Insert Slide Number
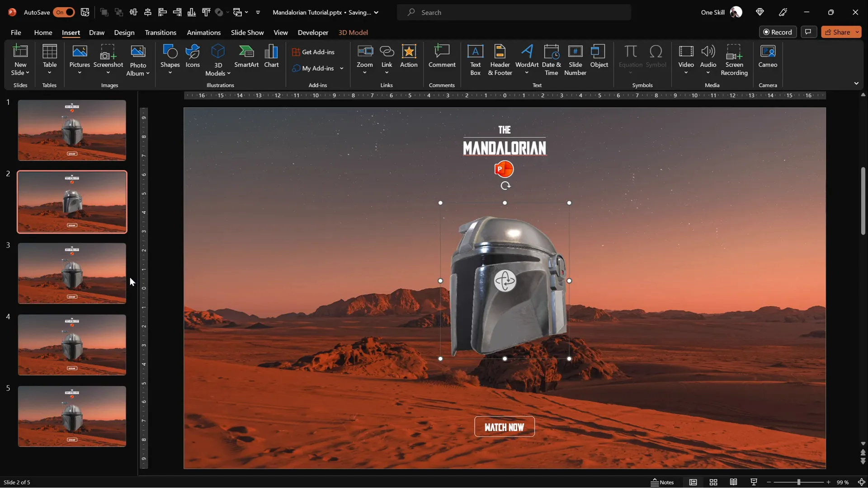The image size is (868, 488). 575,60
